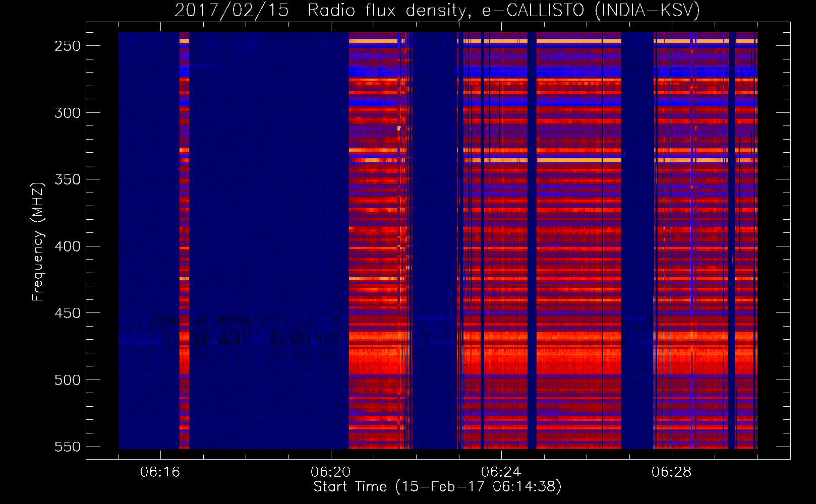Select the 550 frequency tick label
816x504 pixels.
[68, 447]
